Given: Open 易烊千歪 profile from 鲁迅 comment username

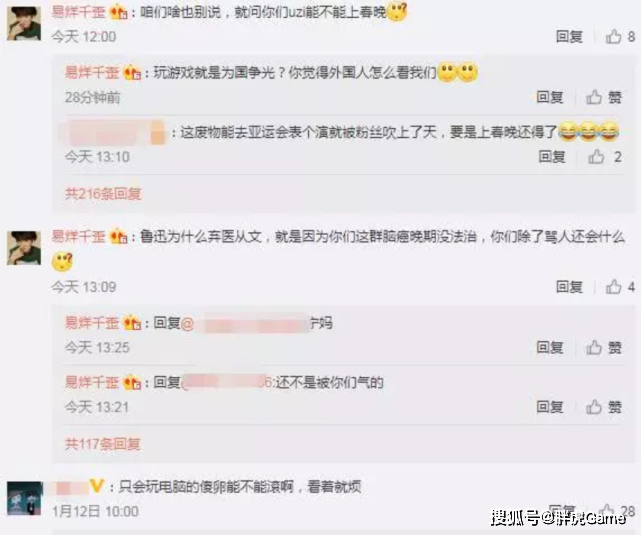Looking at the screenshot, I should point(78,237).
